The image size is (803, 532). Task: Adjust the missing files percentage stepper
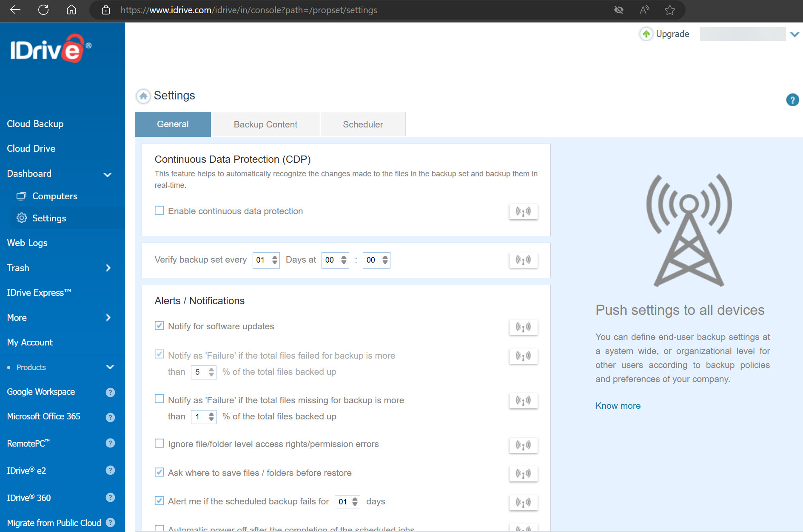click(211, 417)
